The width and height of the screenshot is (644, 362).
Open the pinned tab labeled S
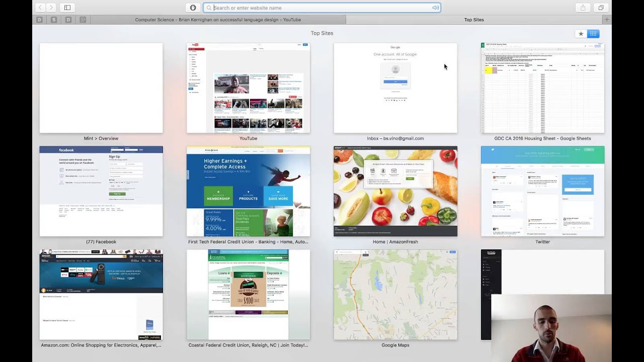(x=54, y=20)
